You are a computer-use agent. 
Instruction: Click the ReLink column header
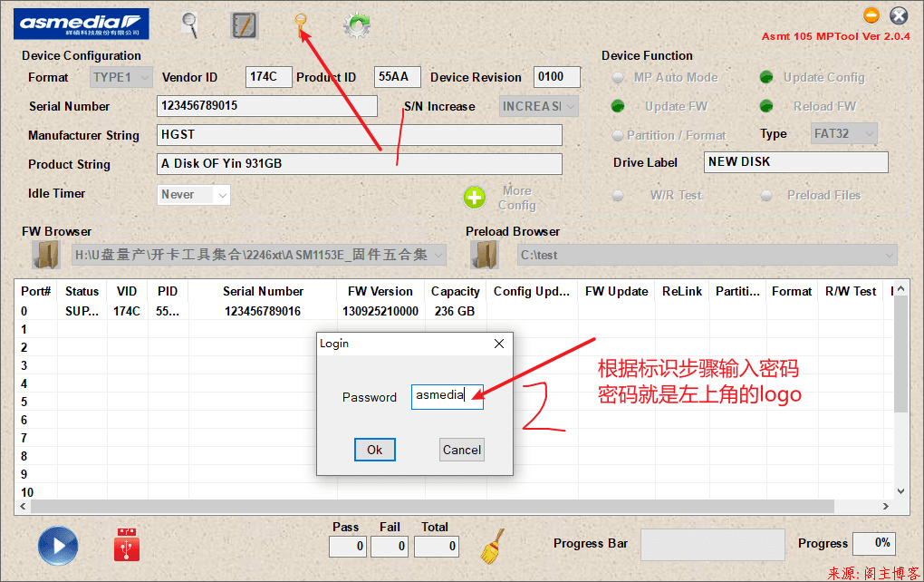click(682, 291)
